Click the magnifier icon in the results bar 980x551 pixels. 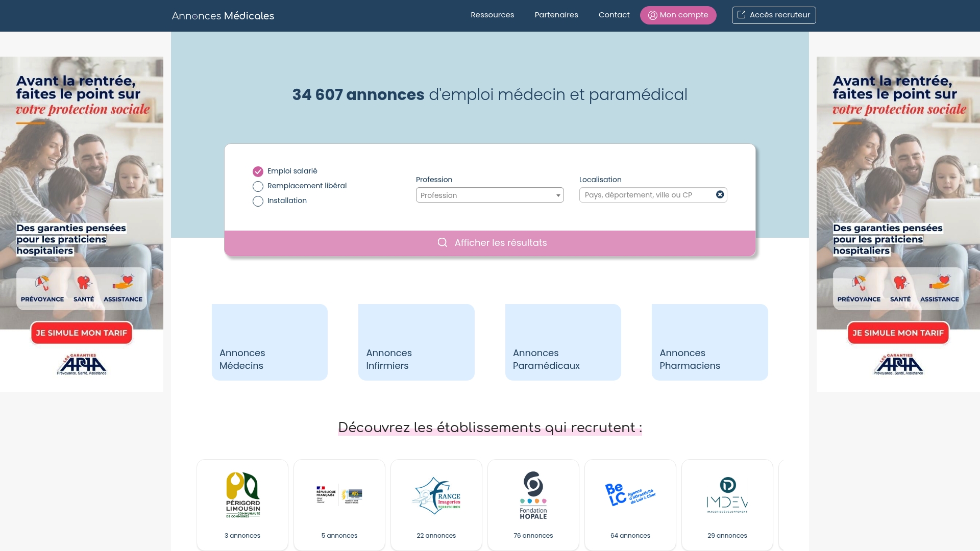[443, 242]
